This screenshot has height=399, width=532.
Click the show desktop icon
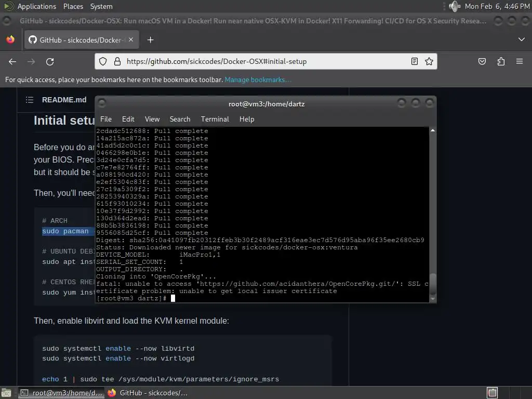(x=6, y=393)
